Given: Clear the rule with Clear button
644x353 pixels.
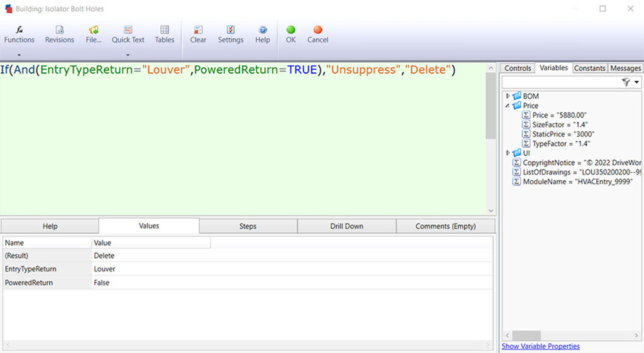Looking at the screenshot, I should 198,35.
